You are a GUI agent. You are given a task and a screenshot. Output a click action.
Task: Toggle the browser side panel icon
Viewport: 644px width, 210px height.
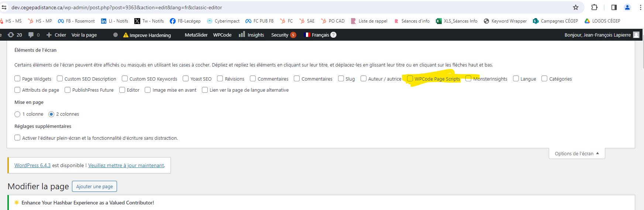pos(614,7)
